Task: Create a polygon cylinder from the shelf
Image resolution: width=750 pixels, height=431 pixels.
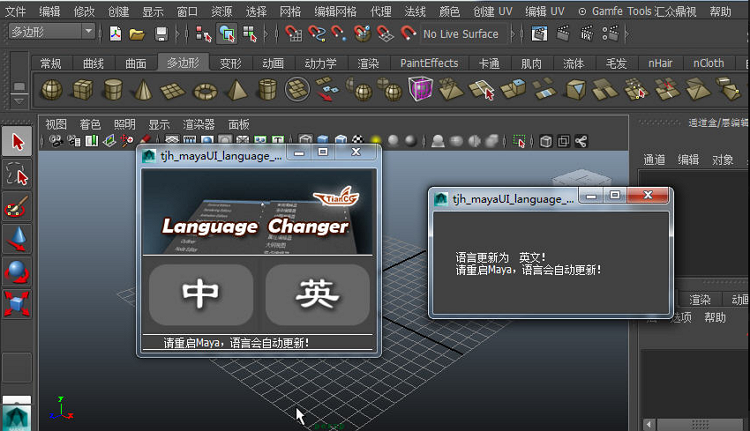Action: [113, 89]
